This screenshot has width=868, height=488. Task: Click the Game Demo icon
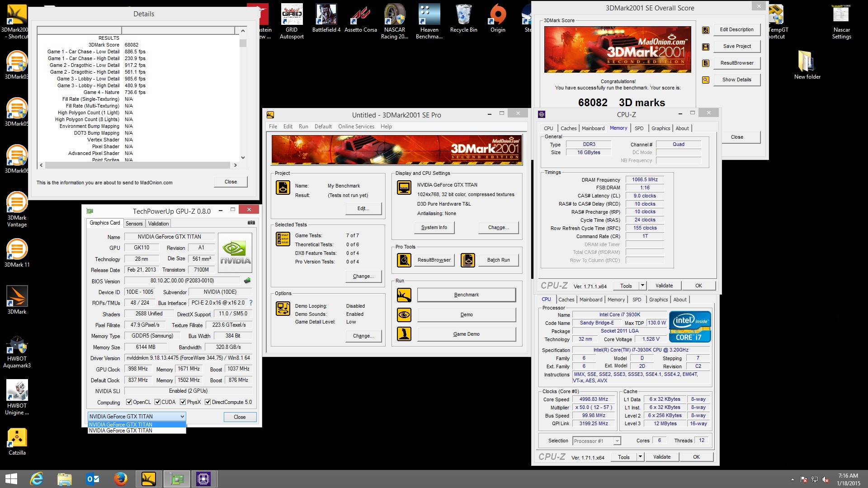(x=404, y=334)
